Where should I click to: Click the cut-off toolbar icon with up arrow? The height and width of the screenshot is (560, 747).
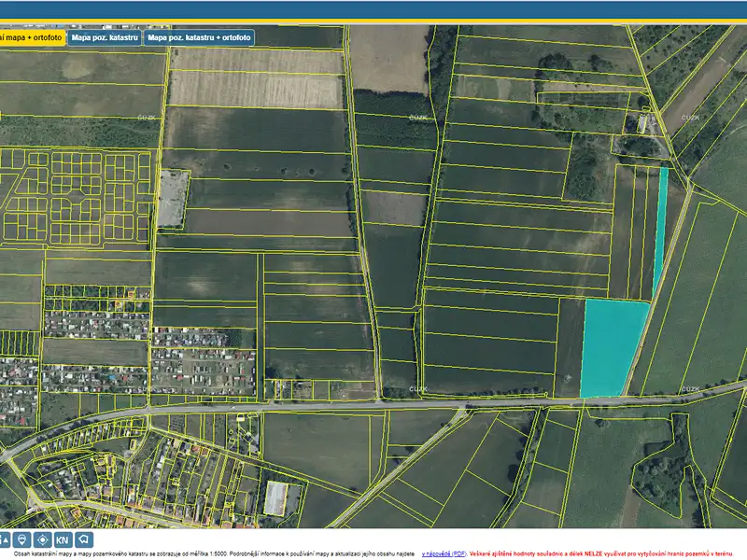click(5, 539)
